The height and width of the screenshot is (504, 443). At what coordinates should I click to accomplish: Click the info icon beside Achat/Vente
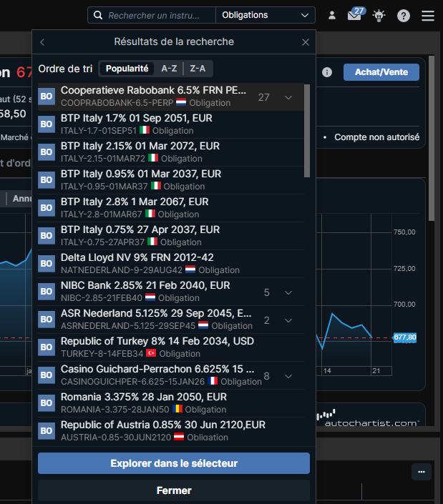coord(327,72)
